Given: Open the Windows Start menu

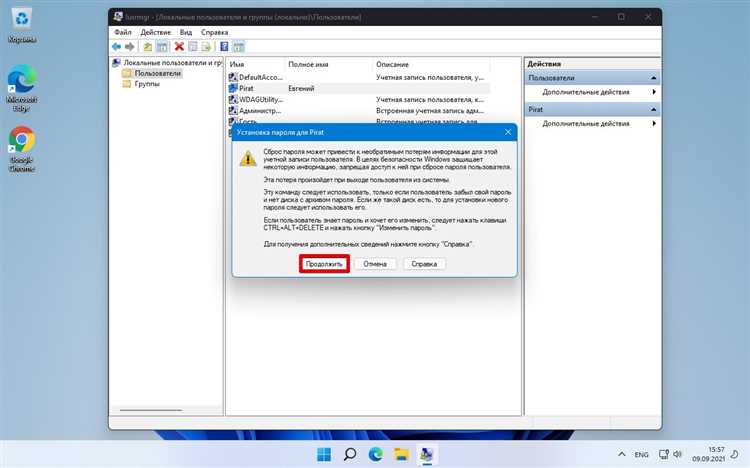Looking at the screenshot, I should pos(324,454).
